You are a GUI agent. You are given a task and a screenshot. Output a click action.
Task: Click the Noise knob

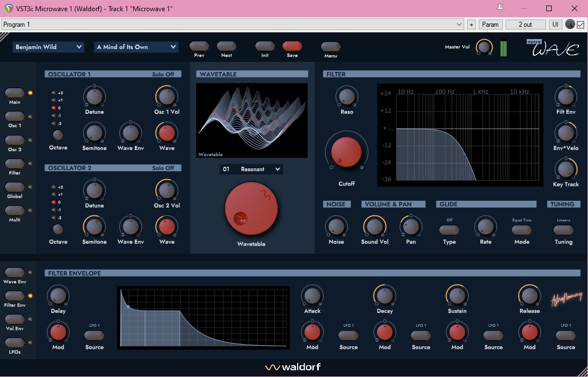[336, 226]
